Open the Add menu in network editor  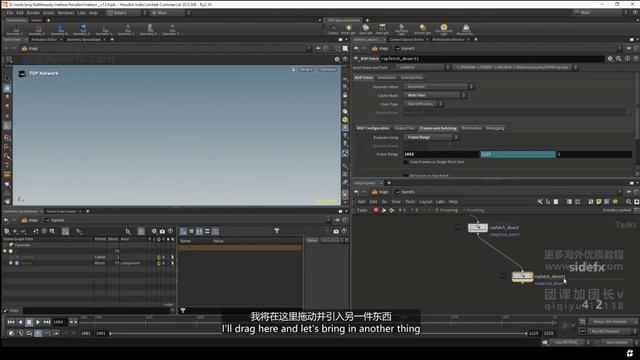(361, 202)
